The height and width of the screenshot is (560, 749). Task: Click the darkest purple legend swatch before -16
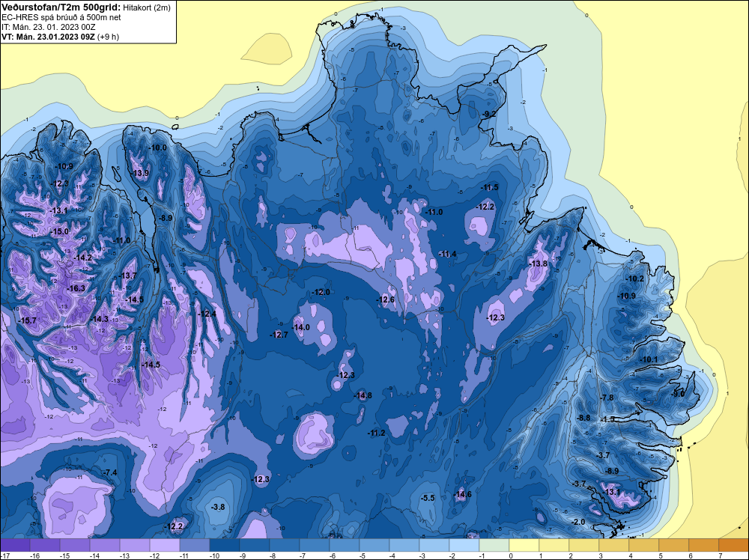15,545
